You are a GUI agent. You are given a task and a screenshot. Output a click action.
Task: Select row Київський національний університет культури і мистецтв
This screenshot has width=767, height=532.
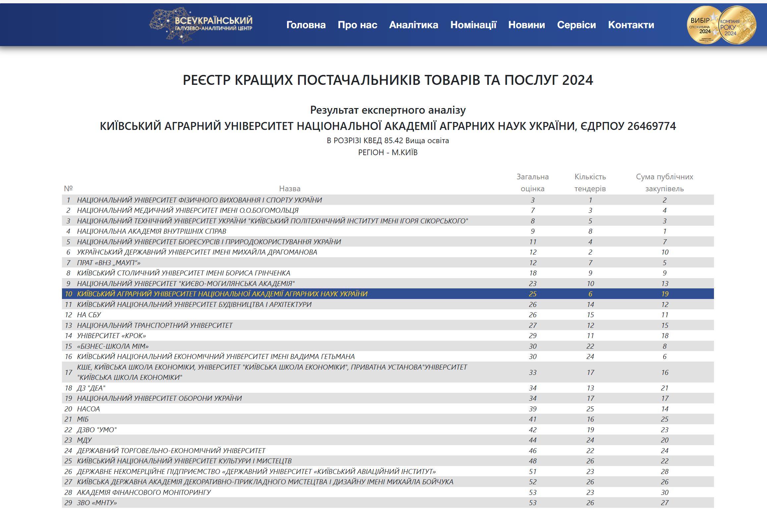pyautogui.click(x=388, y=461)
